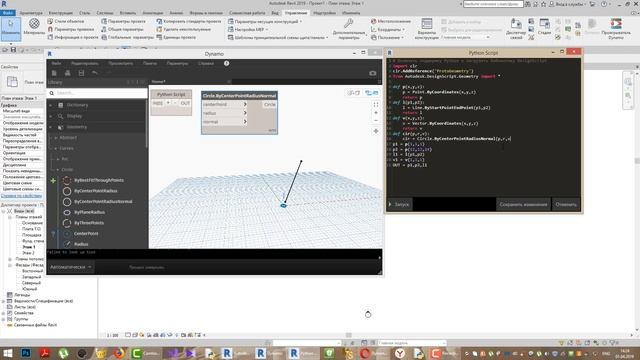Click New file icon in Dynamo toolbar
Viewport: 640px width, 360px height.
tap(54, 73)
